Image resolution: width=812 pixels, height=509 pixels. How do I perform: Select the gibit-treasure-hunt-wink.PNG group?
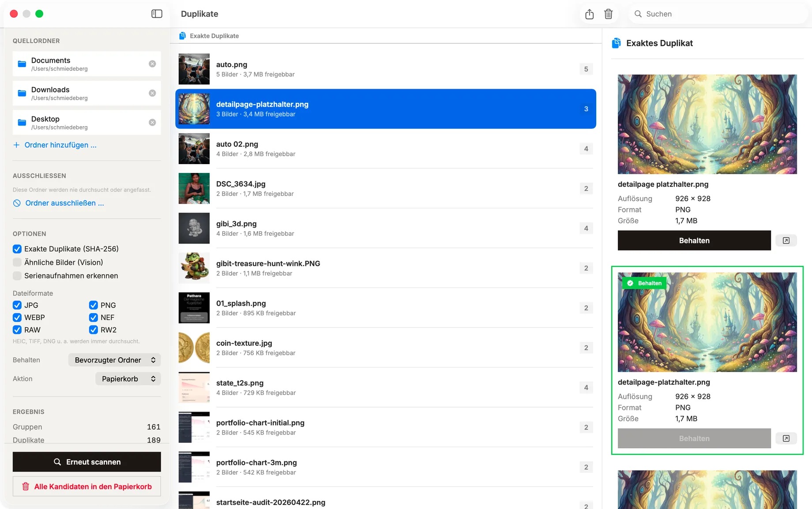pos(386,268)
